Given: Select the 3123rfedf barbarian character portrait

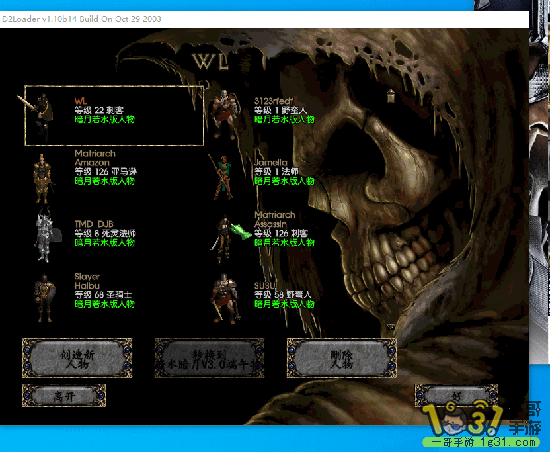Looking at the screenshot, I should tap(224, 114).
